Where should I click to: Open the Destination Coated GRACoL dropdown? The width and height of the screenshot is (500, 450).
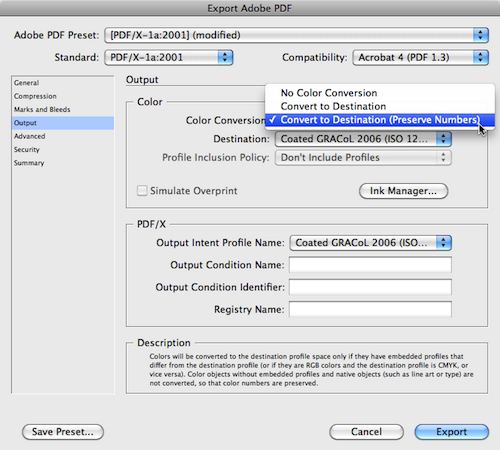(x=363, y=139)
